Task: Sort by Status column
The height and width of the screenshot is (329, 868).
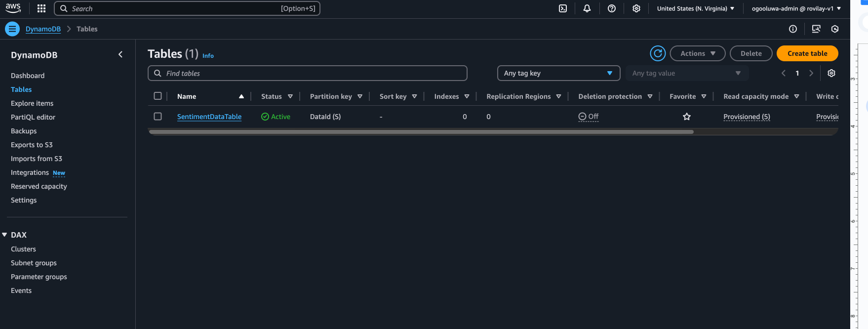Action: pos(290,96)
